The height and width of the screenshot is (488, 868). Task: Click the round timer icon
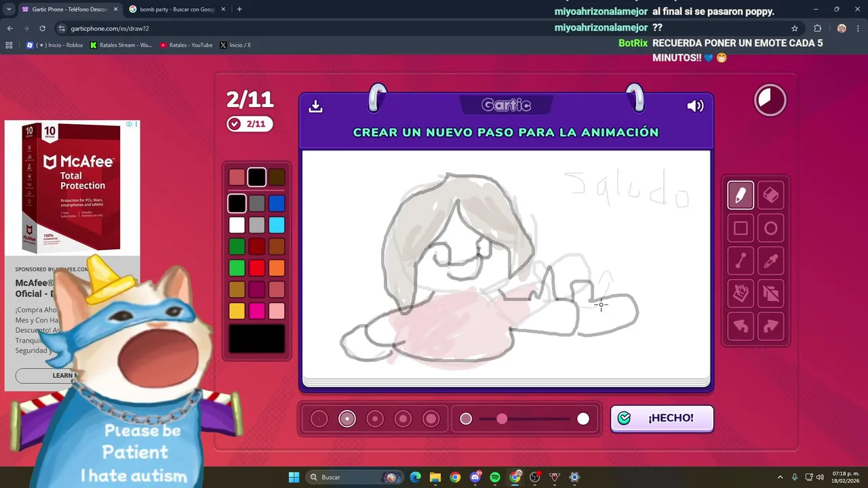pos(770,100)
